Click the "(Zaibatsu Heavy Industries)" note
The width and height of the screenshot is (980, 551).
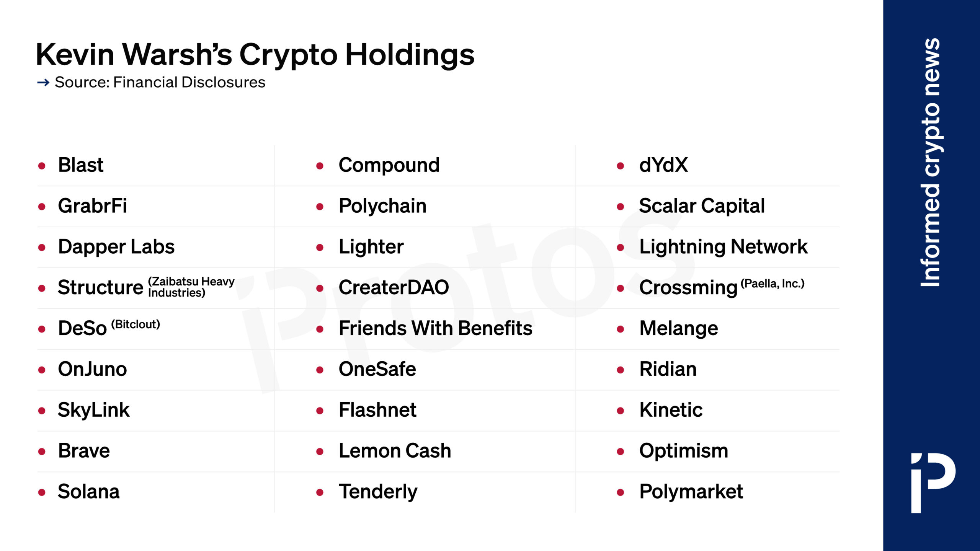point(191,287)
